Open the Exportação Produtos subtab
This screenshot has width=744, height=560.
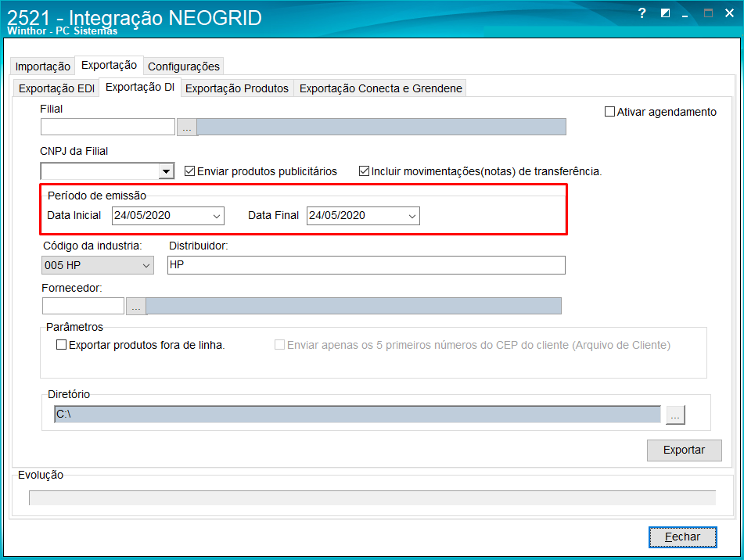(x=237, y=88)
